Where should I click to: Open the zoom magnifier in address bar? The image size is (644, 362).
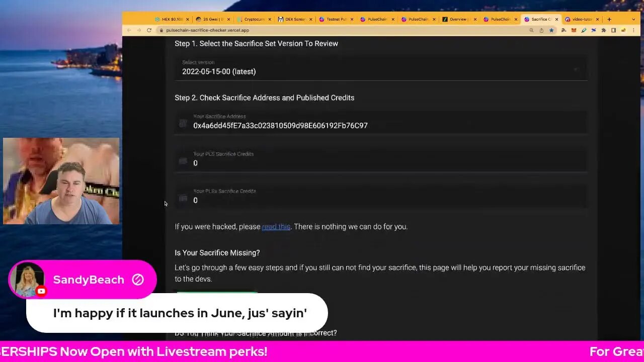(531, 30)
